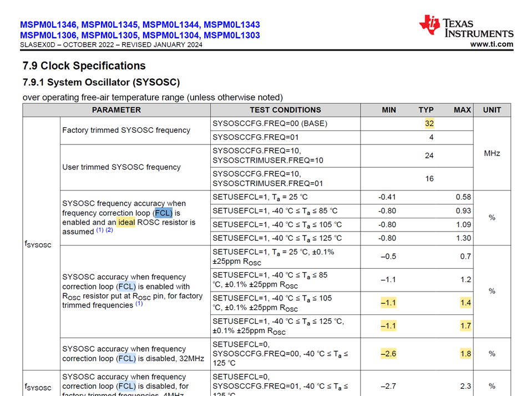
Task: Click SETUSEFCL=1, Ta = 25 °C condition
Action: 260,197
